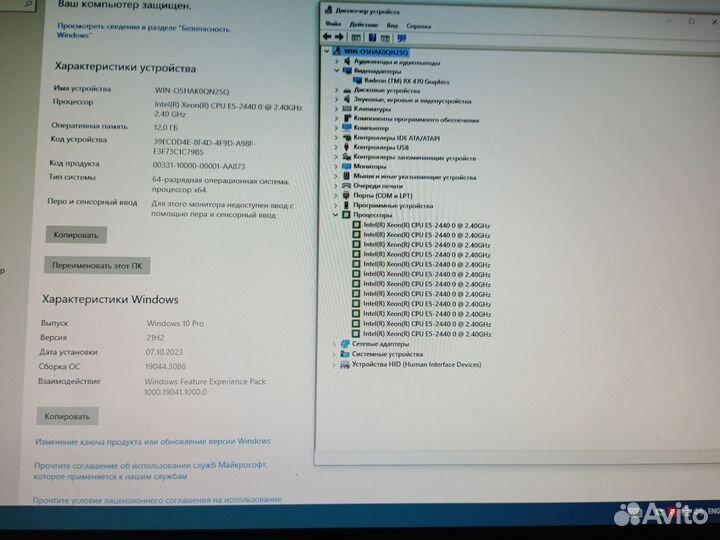Click the install date 07.10.2023
This screenshot has height=540, width=720.
[164, 352]
